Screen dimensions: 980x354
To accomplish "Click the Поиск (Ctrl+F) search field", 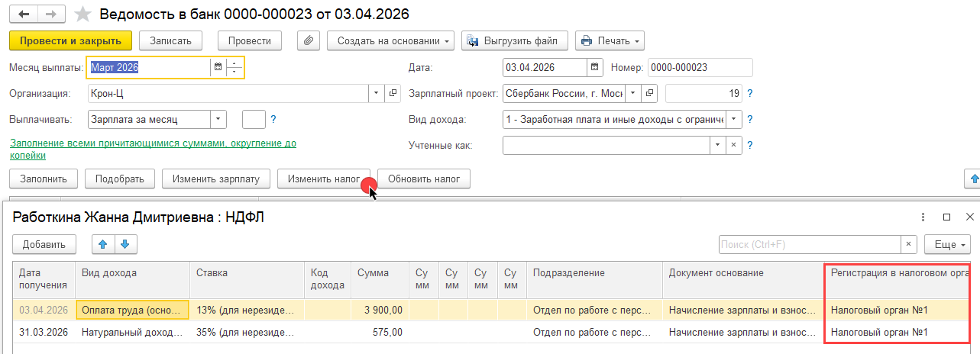I will [x=810, y=244].
